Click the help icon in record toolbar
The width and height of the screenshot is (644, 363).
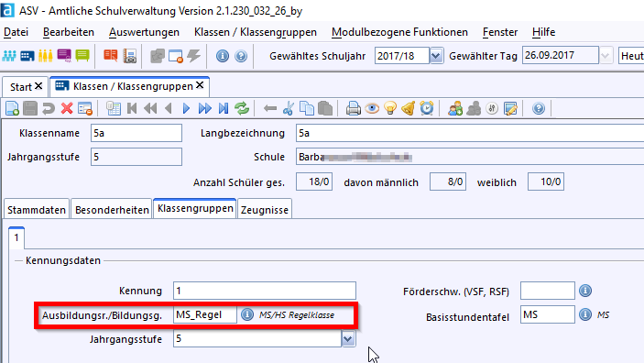pyautogui.click(x=539, y=108)
